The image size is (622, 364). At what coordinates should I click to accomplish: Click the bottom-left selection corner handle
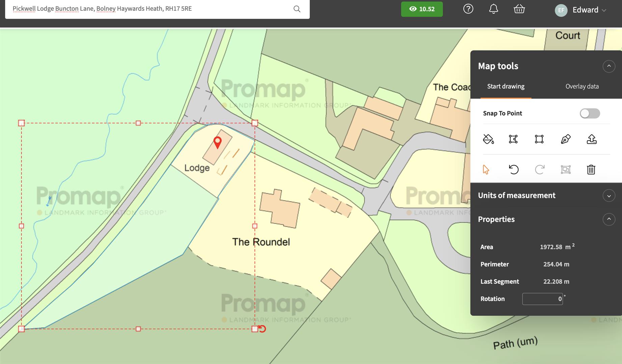pyautogui.click(x=21, y=329)
